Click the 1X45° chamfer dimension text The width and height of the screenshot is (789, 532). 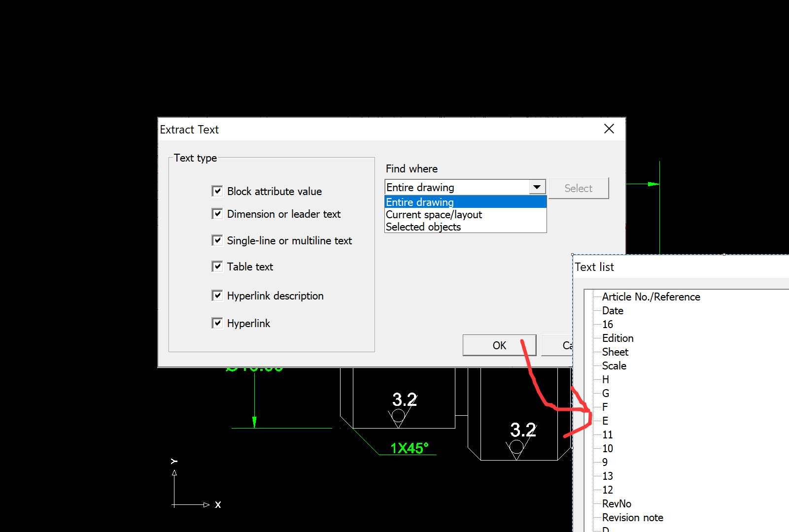(x=409, y=448)
